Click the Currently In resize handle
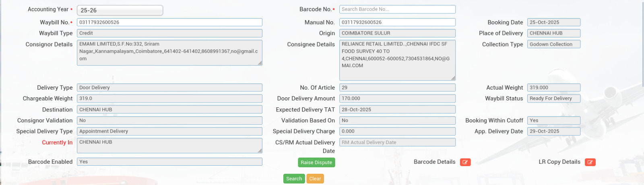Screen dimensions: 644x185 pyautogui.click(x=260, y=151)
